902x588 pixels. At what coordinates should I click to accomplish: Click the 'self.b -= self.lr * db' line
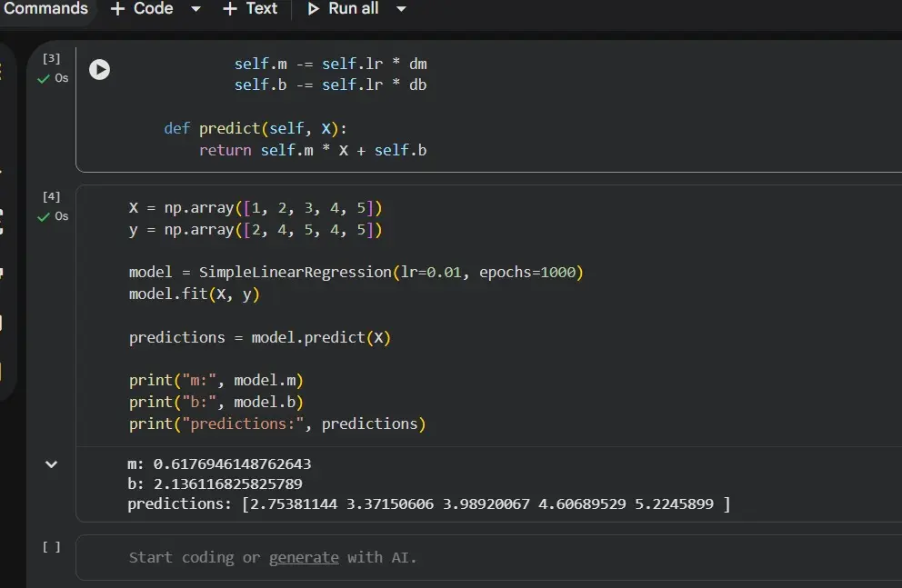point(330,85)
